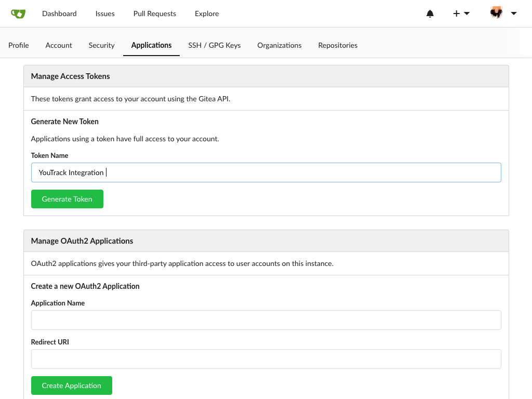532x399 pixels.
Task: Click the Gitea logo icon
Action: pyautogui.click(x=18, y=14)
